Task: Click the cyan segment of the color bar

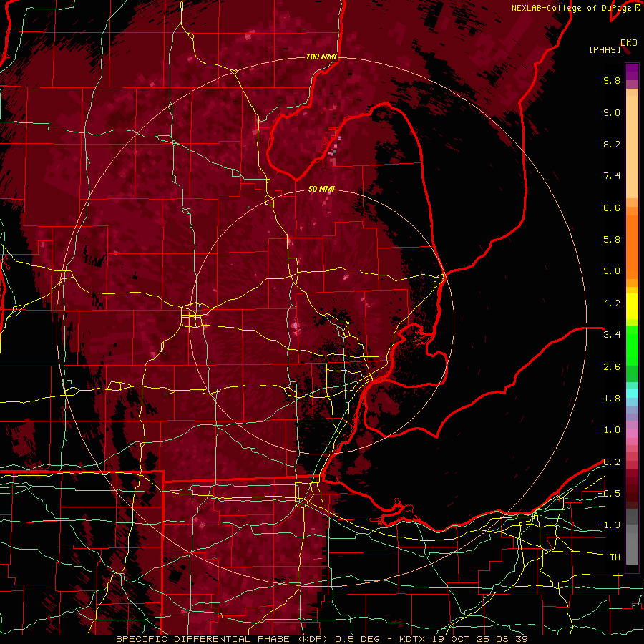Action: click(632, 394)
